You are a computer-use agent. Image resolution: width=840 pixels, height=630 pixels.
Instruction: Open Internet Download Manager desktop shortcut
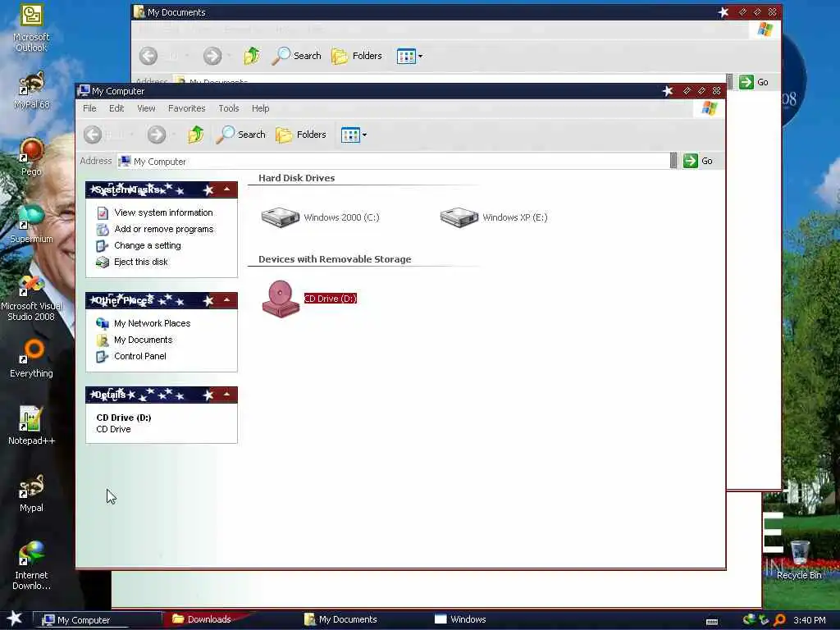pyautogui.click(x=31, y=566)
